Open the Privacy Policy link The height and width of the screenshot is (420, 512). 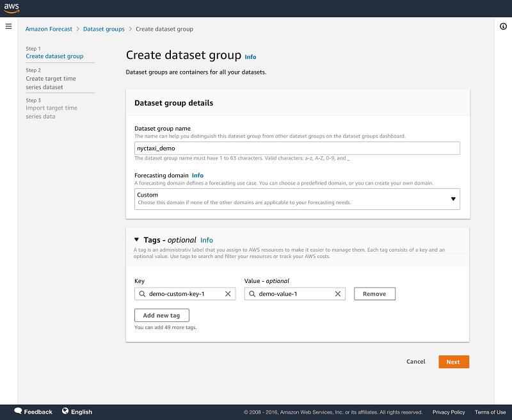click(x=449, y=412)
